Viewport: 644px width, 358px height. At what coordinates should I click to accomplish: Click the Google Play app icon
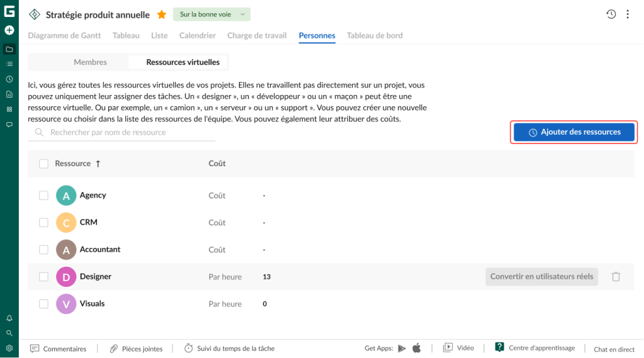[x=402, y=349]
